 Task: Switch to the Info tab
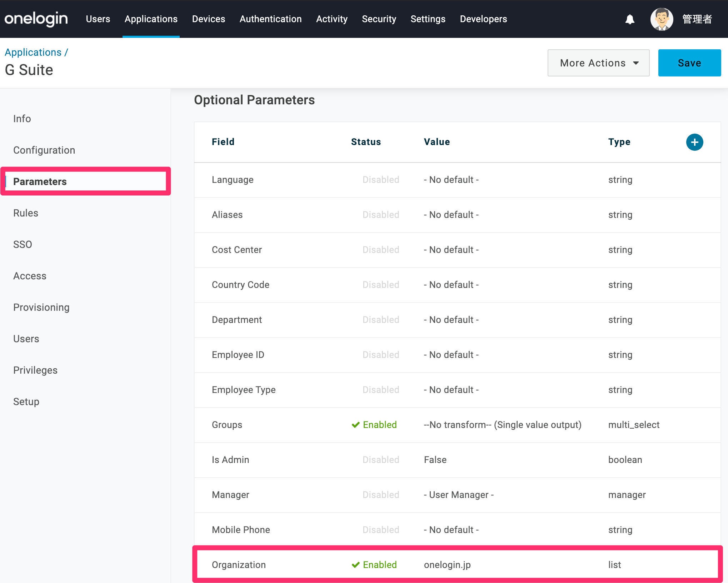coord(22,119)
